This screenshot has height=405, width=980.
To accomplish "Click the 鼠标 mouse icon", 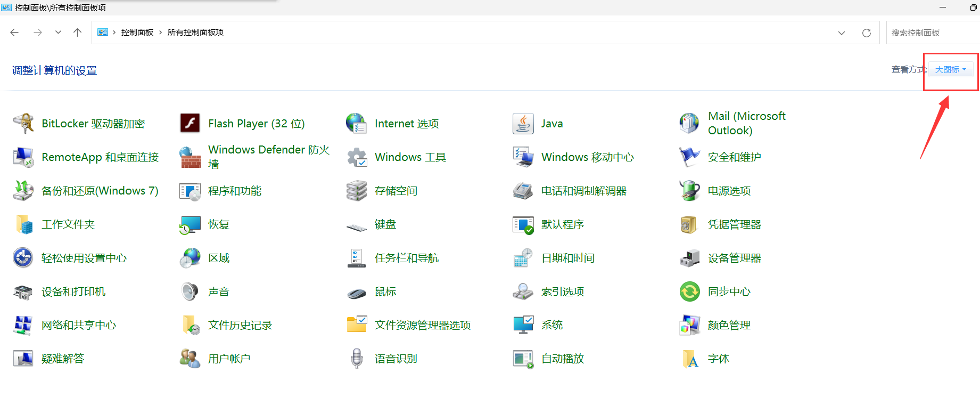I will coord(356,293).
